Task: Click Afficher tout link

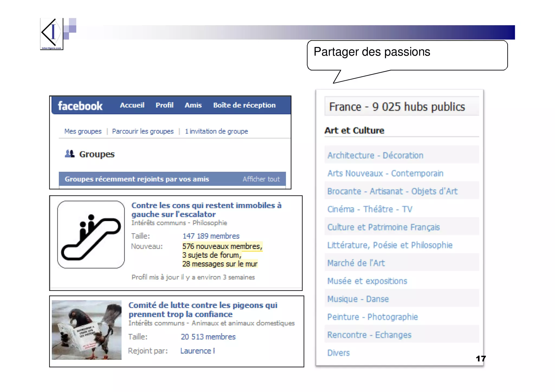Action: click(261, 179)
